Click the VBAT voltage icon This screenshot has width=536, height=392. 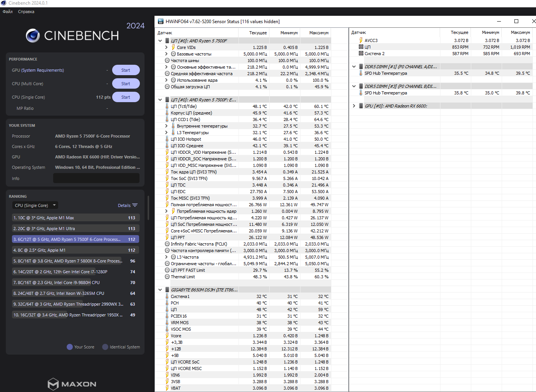click(x=167, y=388)
